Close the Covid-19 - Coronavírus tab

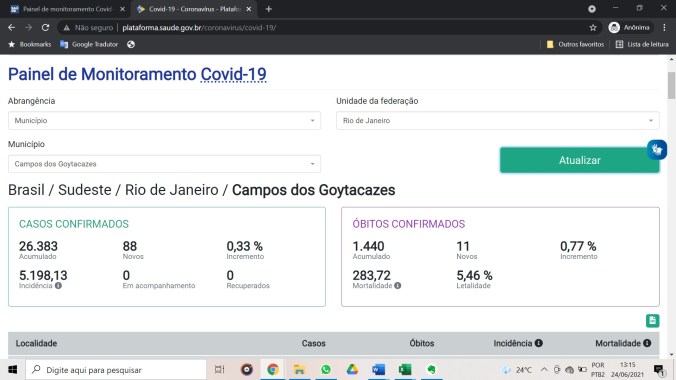click(249, 9)
